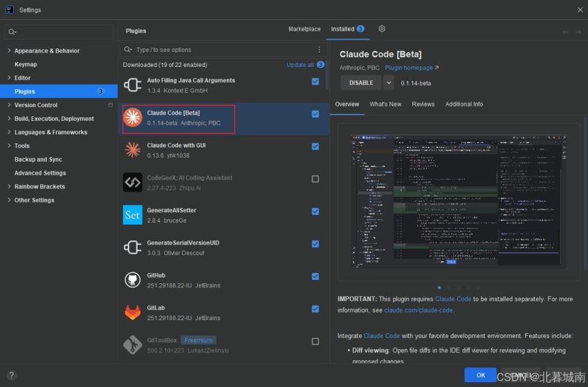Image resolution: width=588 pixels, height=387 pixels.
Task: Expand Appearance & Behavior settings
Action: (x=9, y=50)
